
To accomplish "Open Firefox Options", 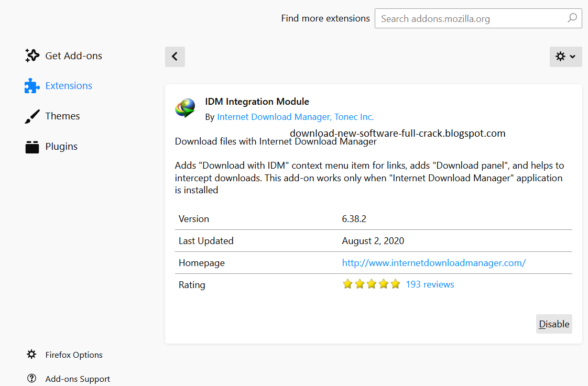I will [x=74, y=355].
